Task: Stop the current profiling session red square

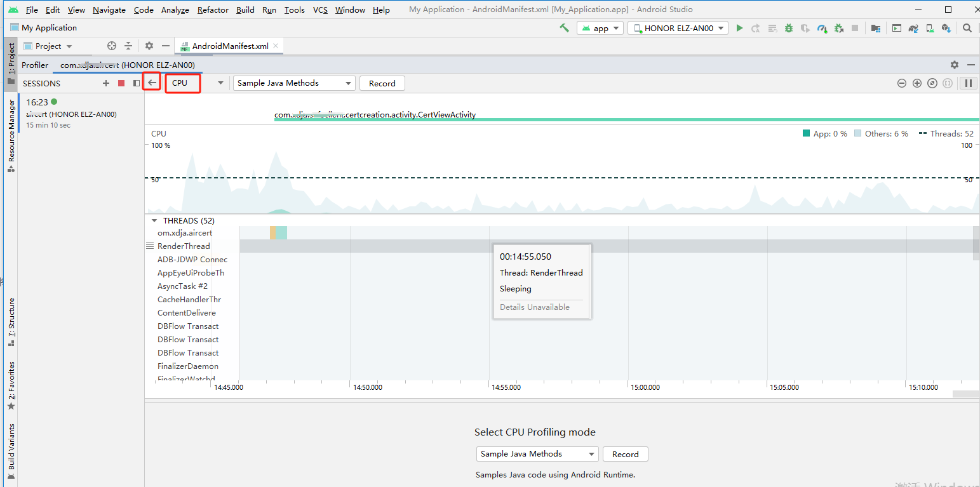Action: click(121, 83)
